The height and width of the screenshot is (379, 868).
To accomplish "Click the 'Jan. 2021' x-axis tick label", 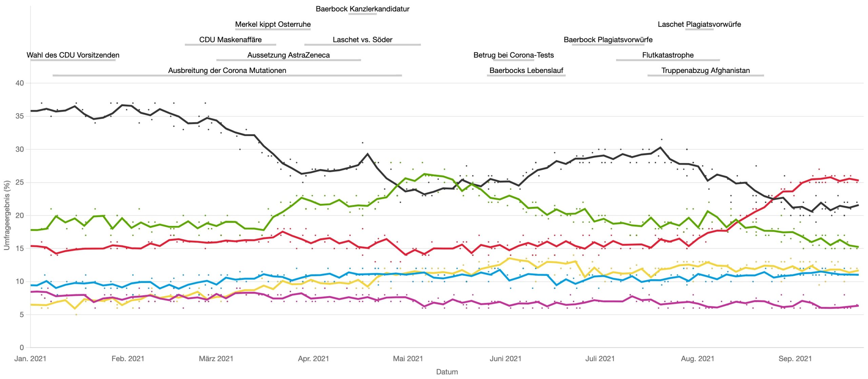I will click(30, 359).
